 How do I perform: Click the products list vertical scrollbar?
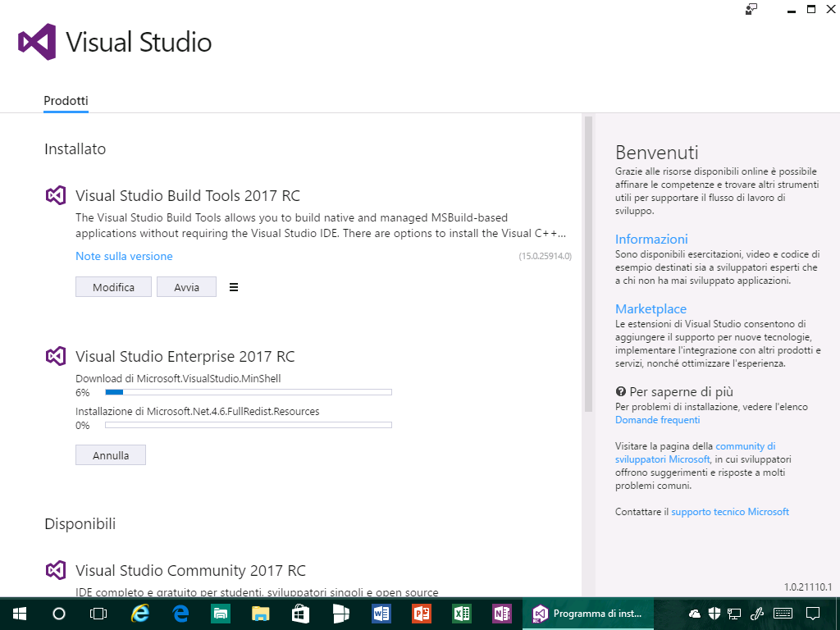pyautogui.click(x=588, y=263)
